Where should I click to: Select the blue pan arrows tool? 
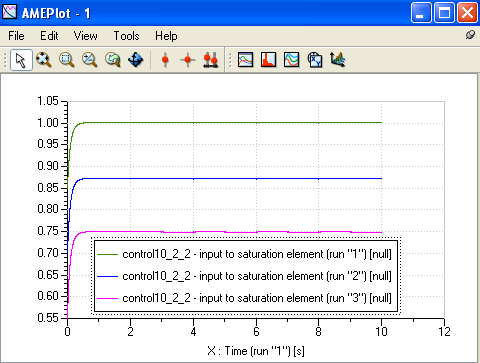coord(136,60)
